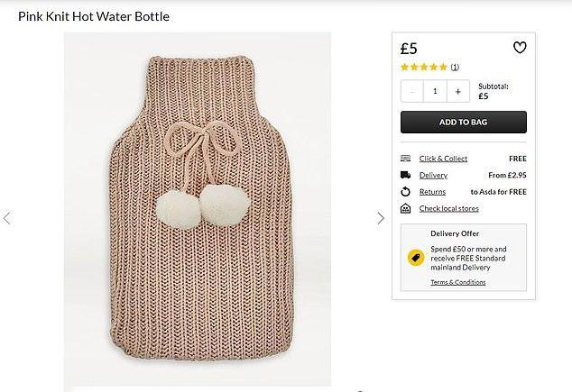This screenshot has width=572, height=392.
Task: Open the Terms & Conditions link
Action: (457, 282)
